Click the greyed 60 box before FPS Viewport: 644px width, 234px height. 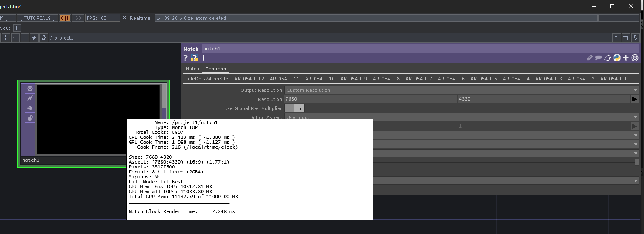tap(78, 18)
